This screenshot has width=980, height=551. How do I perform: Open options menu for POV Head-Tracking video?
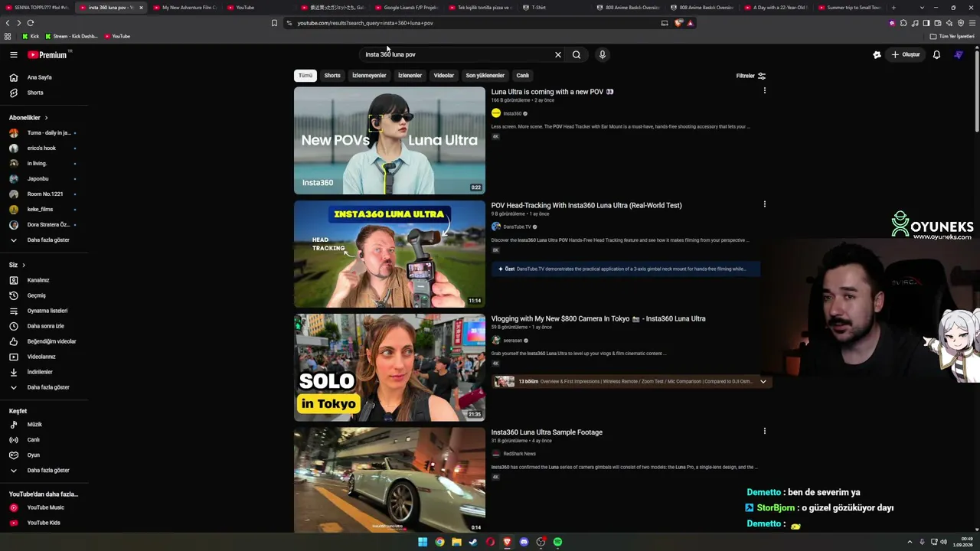click(764, 204)
